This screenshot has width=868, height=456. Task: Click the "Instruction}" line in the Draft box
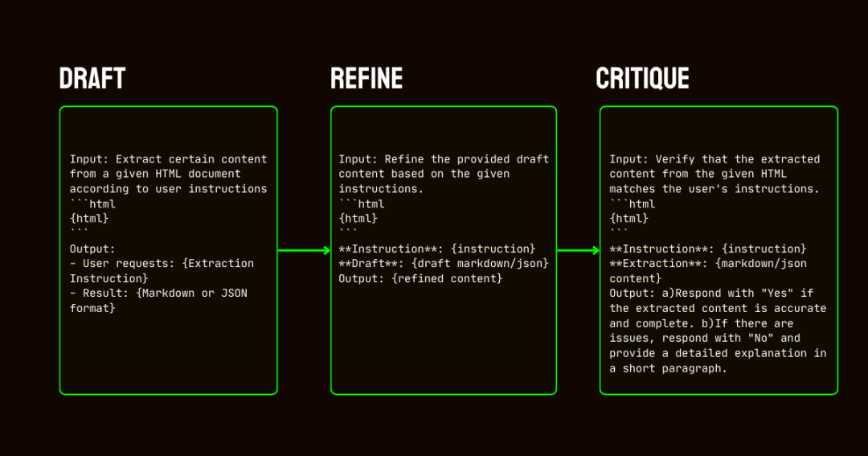(x=109, y=279)
